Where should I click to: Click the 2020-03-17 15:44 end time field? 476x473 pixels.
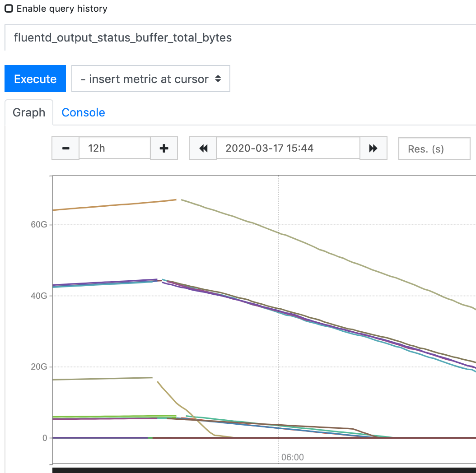tap(288, 148)
